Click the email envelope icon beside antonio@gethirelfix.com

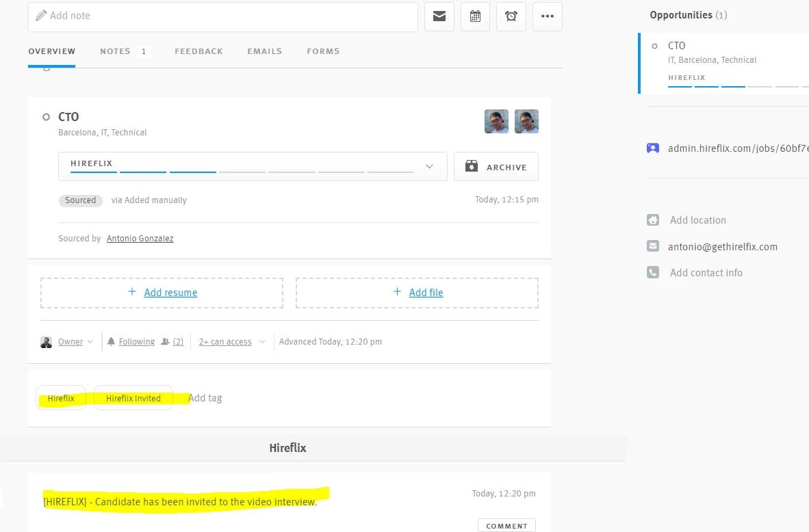(653, 246)
